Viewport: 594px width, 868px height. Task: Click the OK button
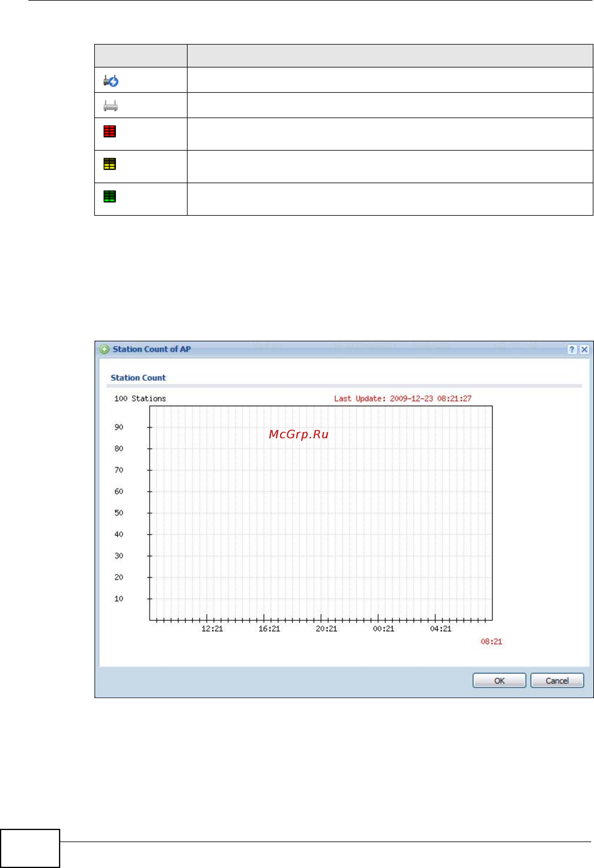tap(499, 681)
